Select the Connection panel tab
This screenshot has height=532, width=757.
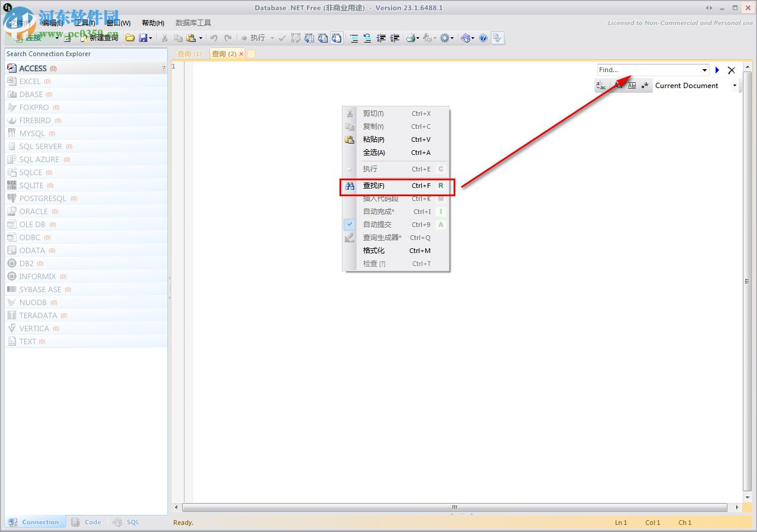(34, 522)
